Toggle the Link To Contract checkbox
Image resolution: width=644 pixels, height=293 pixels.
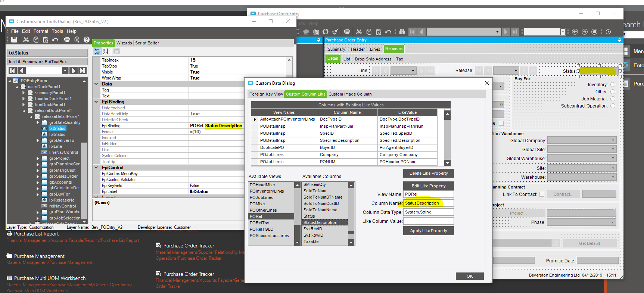point(542,194)
